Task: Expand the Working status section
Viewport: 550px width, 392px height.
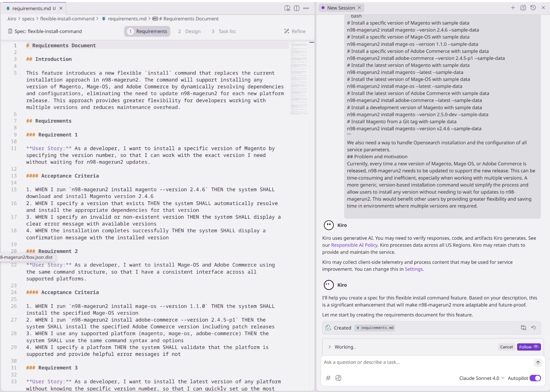Action: 330,347
